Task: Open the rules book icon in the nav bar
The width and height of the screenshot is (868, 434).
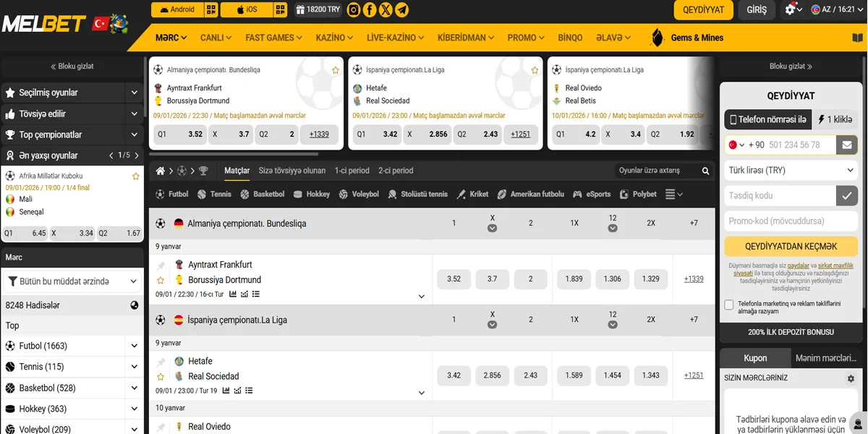Action: pos(858,38)
